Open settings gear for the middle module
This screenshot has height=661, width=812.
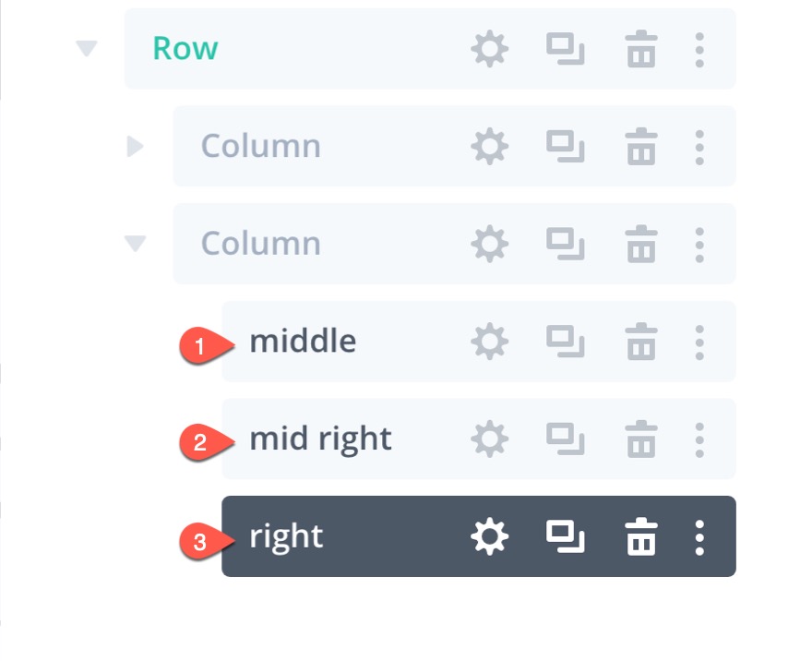[x=489, y=342]
